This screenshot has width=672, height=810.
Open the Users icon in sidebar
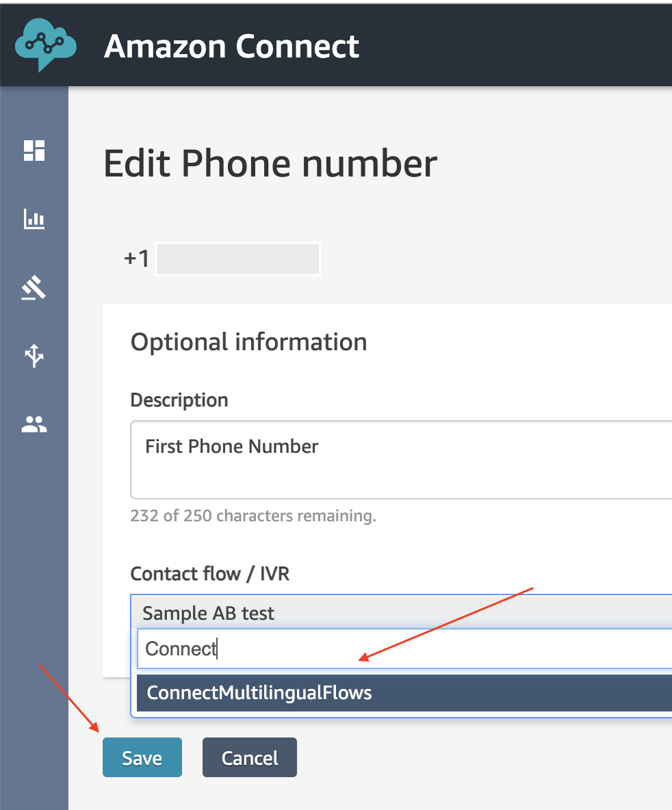[34, 424]
